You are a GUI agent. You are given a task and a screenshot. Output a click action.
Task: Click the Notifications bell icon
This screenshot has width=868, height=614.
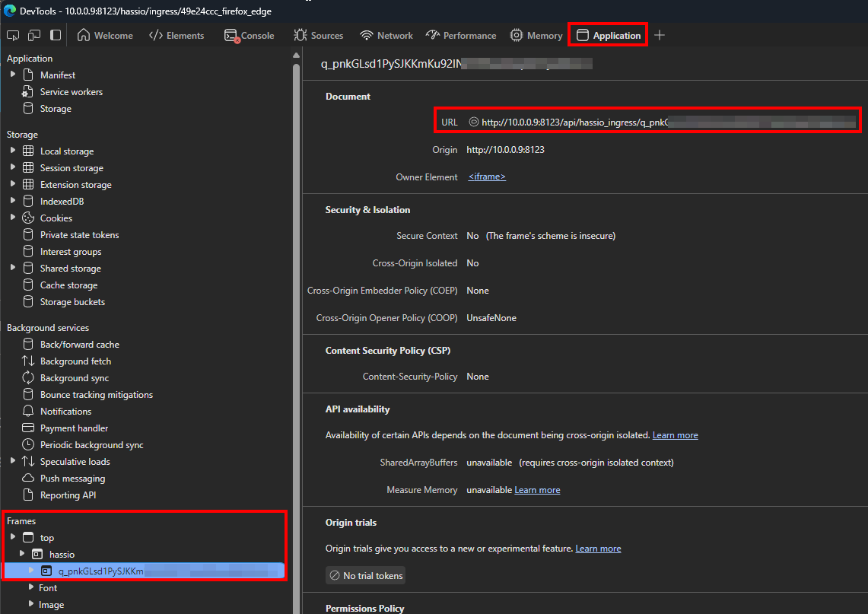pos(28,412)
